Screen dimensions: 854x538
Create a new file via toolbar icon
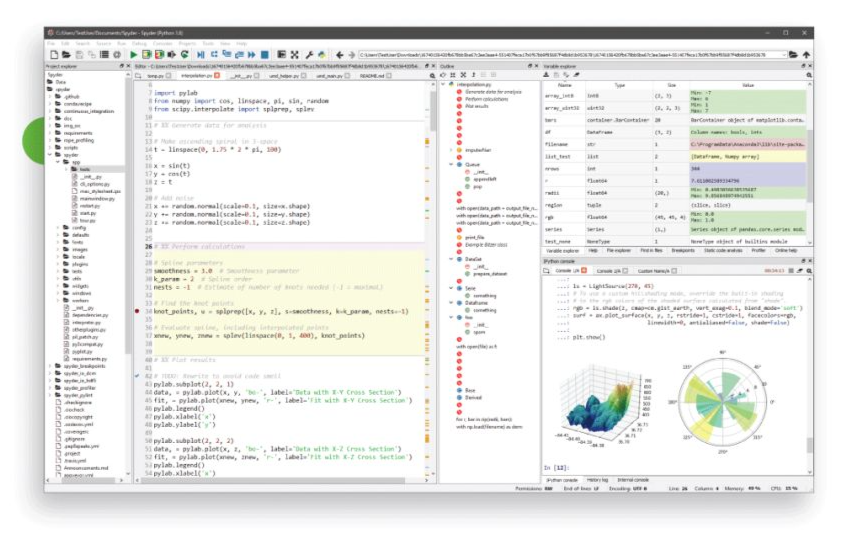pyautogui.click(x=54, y=55)
